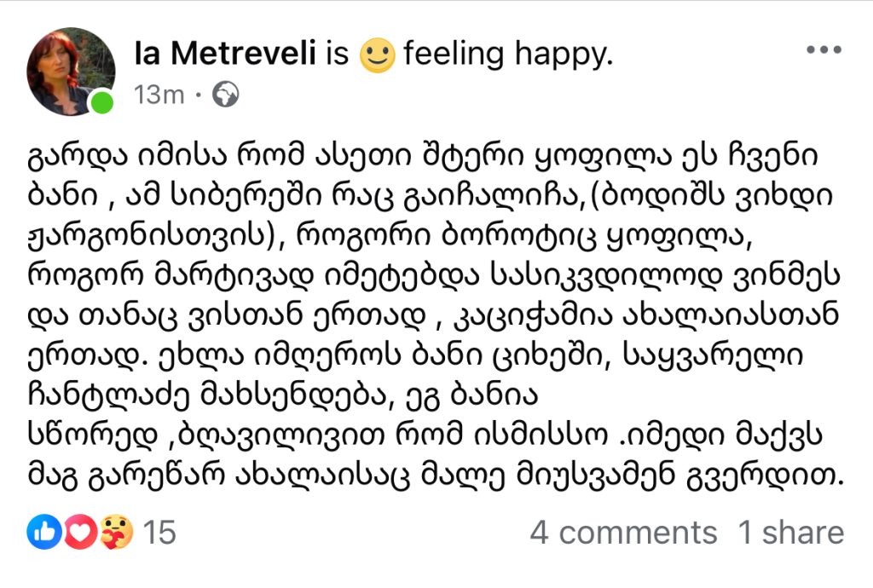Click the smiley feeling emoji

tap(376, 55)
